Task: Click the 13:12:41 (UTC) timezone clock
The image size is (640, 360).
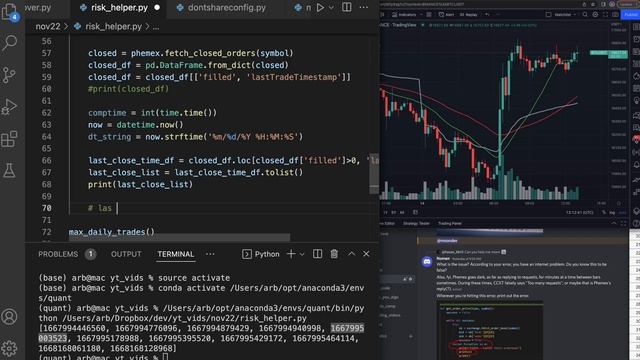Action: click(581, 212)
